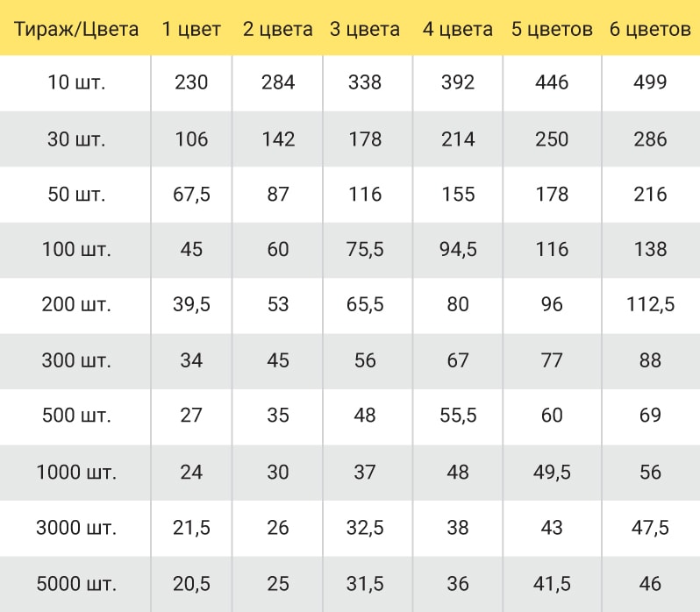Select price 88 in 300 шт. row
Viewport: 700px width, 612px height.
pyautogui.click(x=650, y=360)
